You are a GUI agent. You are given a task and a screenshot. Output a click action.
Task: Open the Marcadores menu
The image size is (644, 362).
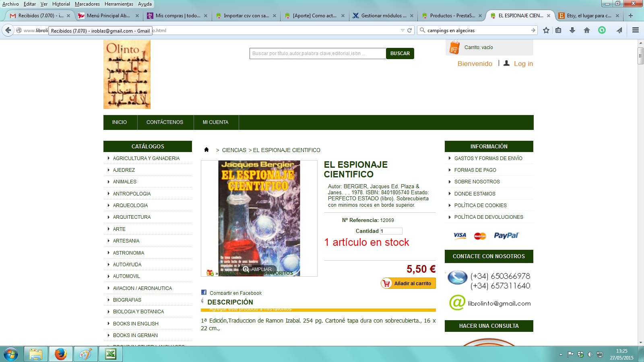[87, 4]
